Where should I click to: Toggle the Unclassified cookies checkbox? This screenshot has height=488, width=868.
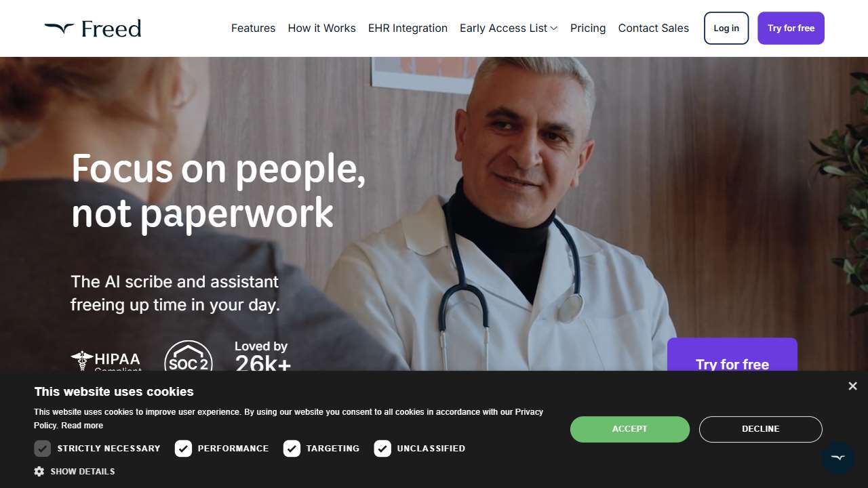[x=382, y=449]
